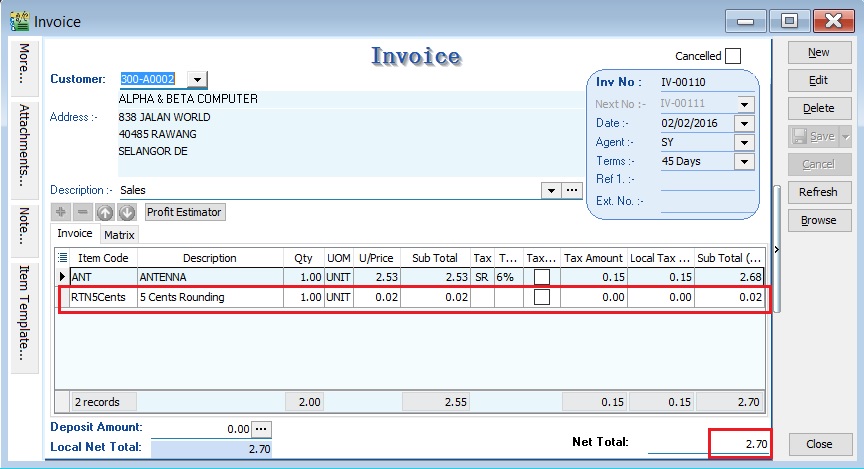The width and height of the screenshot is (864, 469).
Task: Expand the Terms dropdown
Action: click(x=743, y=161)
